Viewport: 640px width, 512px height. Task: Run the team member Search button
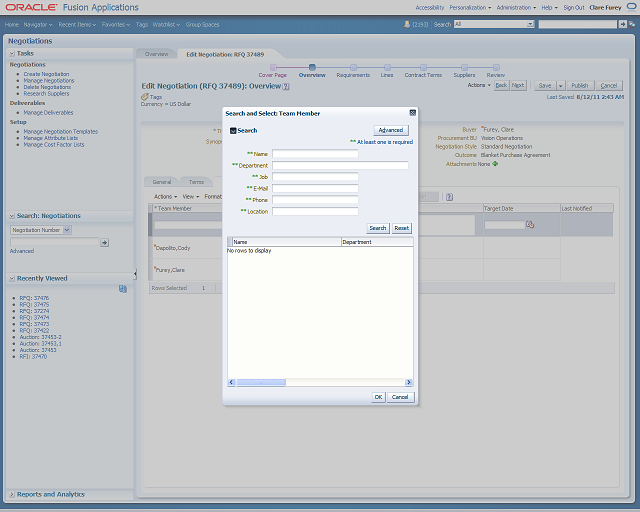[x=378, y=228]
